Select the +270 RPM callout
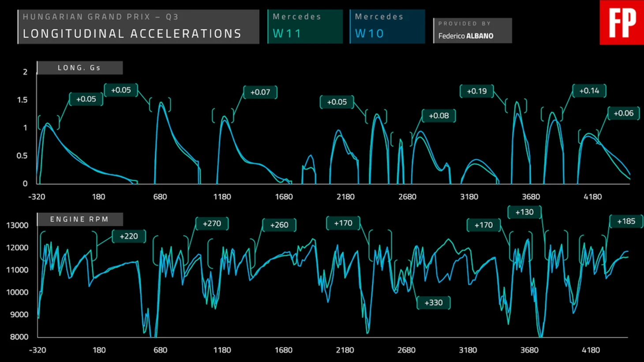 (x=212, y=224)
